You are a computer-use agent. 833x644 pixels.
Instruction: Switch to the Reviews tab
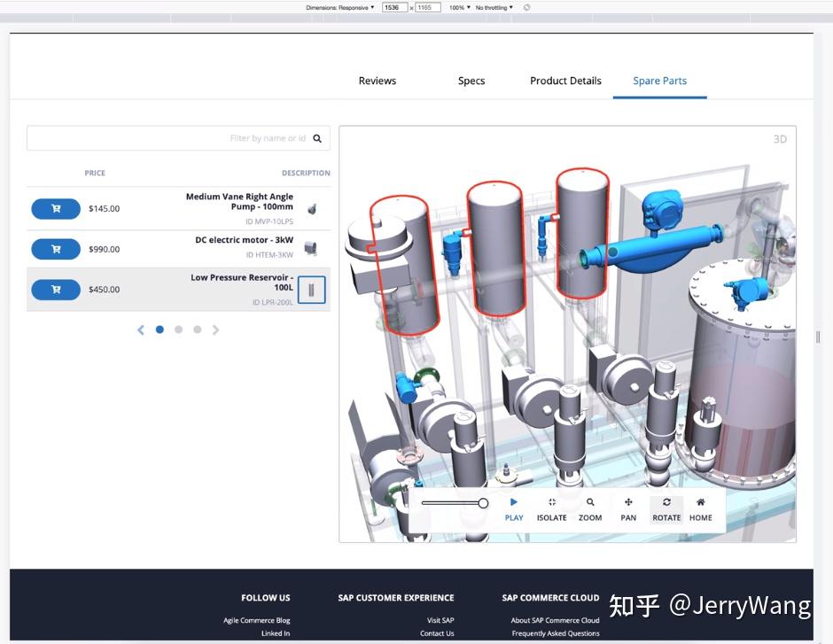[377, 81]
